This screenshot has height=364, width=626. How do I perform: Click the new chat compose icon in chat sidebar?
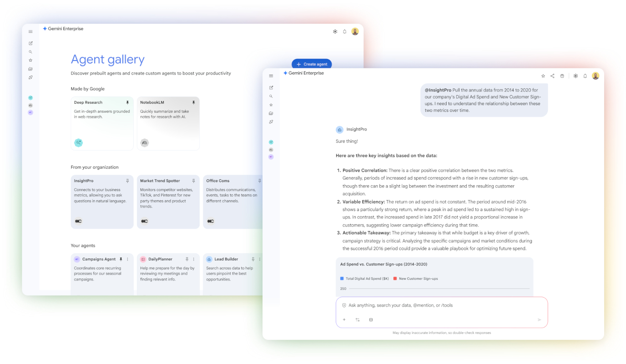(x=271, y=87)
